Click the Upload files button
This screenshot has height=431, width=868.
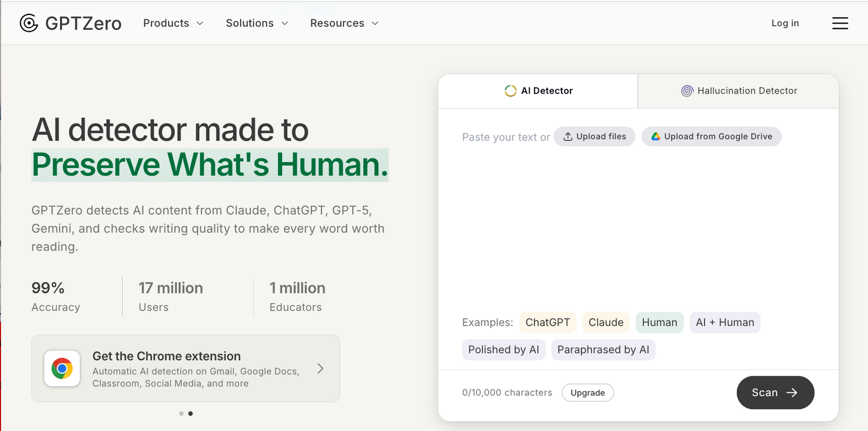[x=594, y=136]
